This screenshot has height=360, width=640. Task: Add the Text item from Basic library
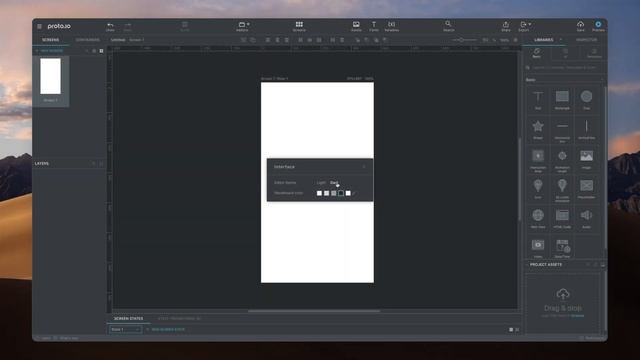tap(538, 100)
